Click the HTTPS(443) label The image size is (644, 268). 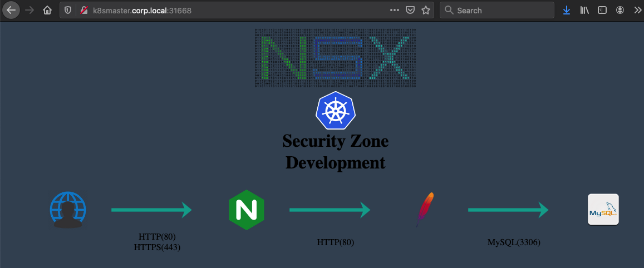pos(157,247)
